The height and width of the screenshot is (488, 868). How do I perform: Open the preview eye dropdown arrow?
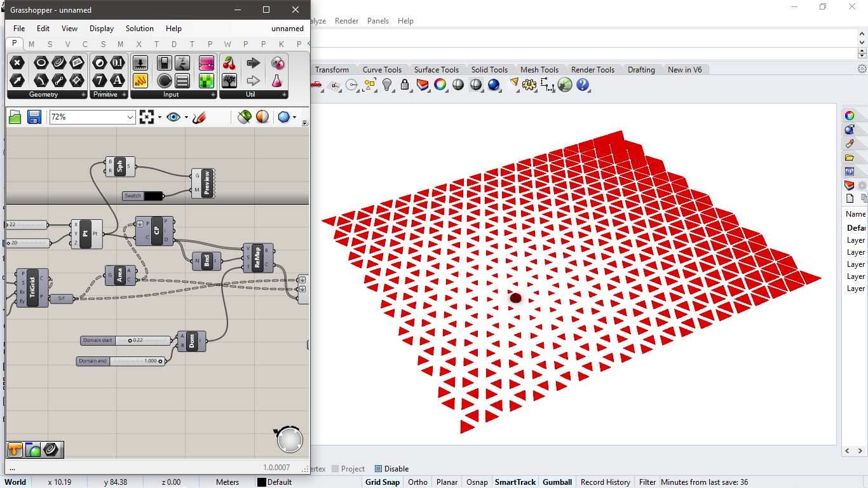186,117
